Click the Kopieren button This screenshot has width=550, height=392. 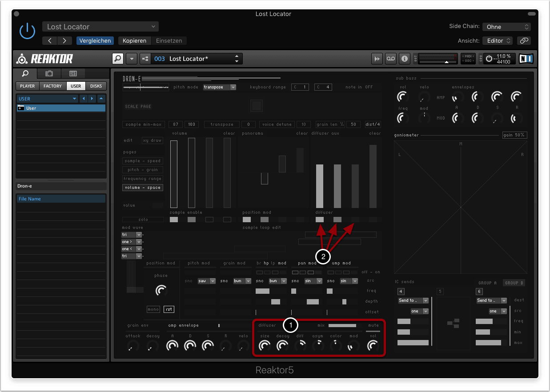coord(134,40)
